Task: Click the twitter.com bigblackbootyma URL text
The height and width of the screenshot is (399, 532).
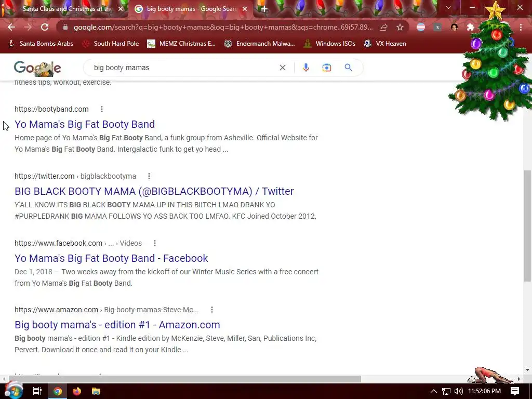Action: pyautogui.click(x=75, y=176)
